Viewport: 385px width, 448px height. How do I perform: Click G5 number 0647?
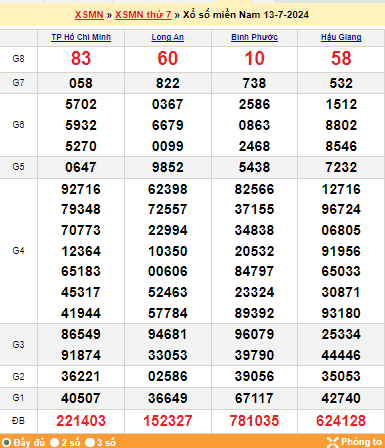[x=81, y=167]
